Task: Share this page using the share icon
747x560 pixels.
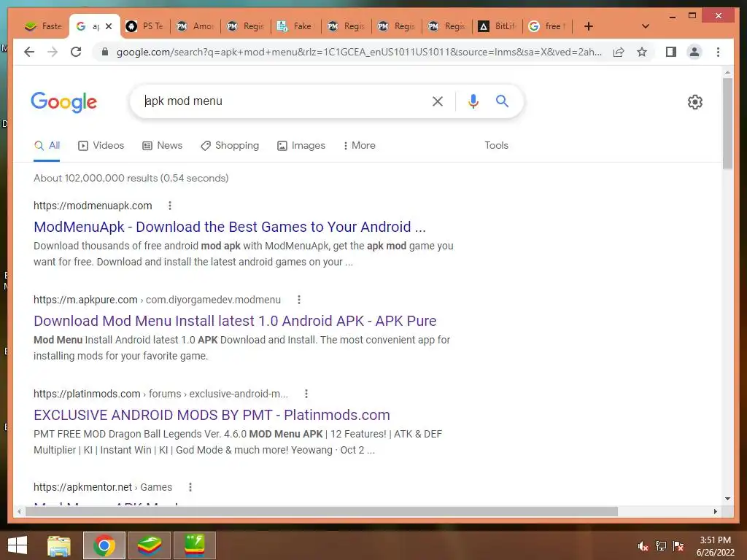Action: pyautogui.click(x=619, y=52)
